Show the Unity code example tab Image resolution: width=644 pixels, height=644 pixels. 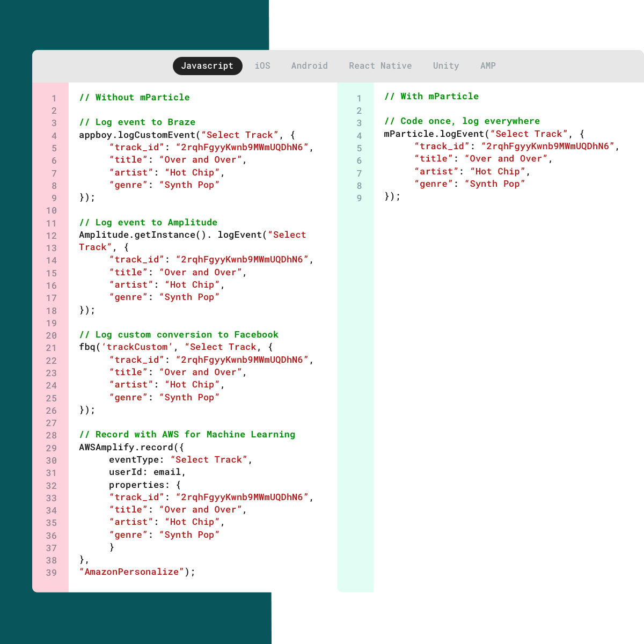446,66
